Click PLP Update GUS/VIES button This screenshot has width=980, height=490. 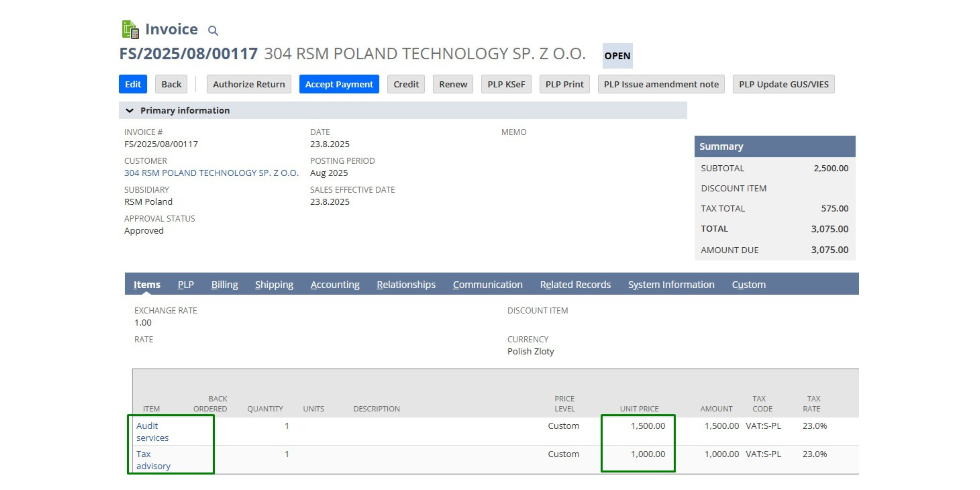tap(783, 84)
